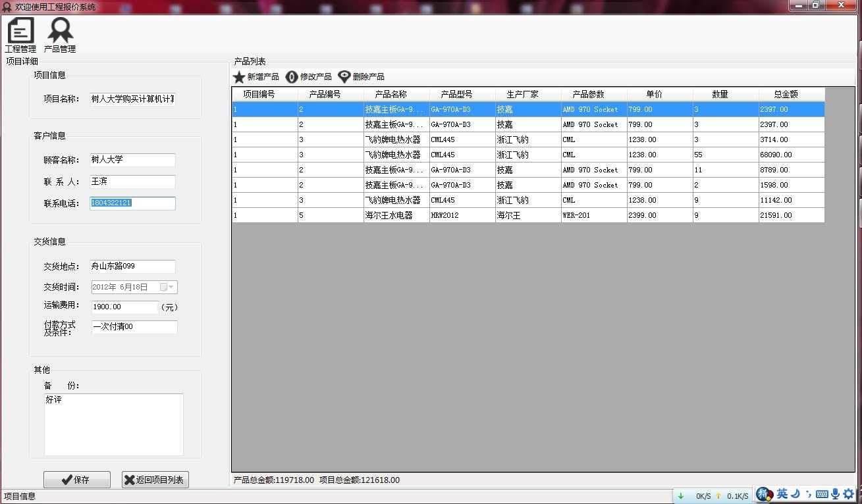The height and width of the screenshot is (504, 862).
Task: Click the app icon in title bar
Action: click(7, 7)
